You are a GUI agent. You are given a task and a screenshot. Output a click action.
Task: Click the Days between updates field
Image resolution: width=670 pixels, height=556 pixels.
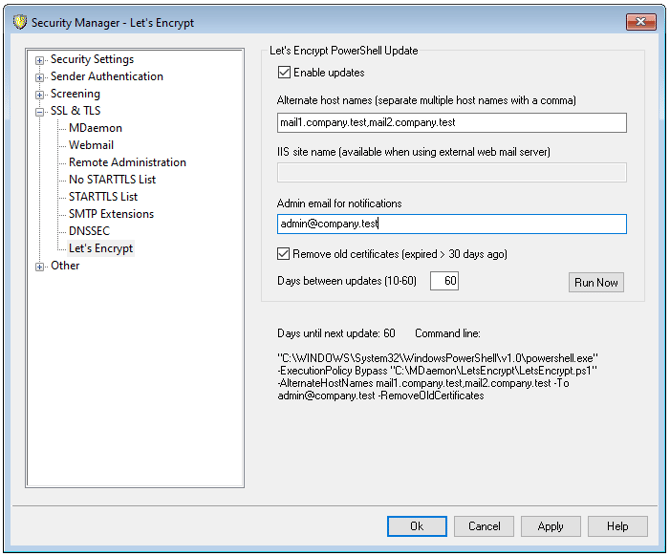(444, 281)
